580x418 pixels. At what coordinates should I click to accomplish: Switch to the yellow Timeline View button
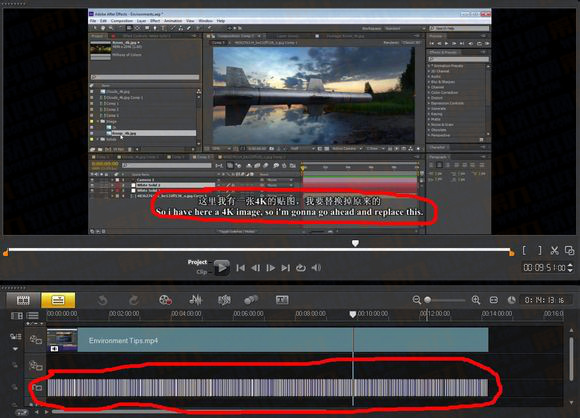click(58, 300)
